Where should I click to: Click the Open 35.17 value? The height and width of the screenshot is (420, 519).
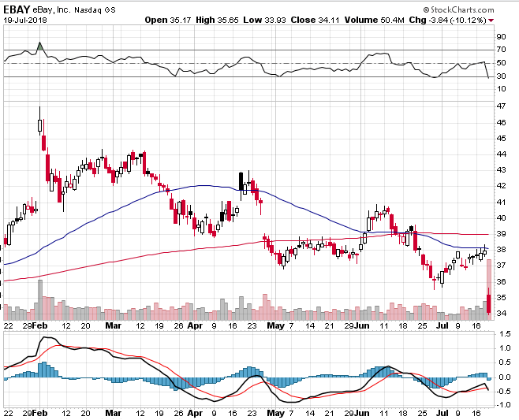coord(168,20)
